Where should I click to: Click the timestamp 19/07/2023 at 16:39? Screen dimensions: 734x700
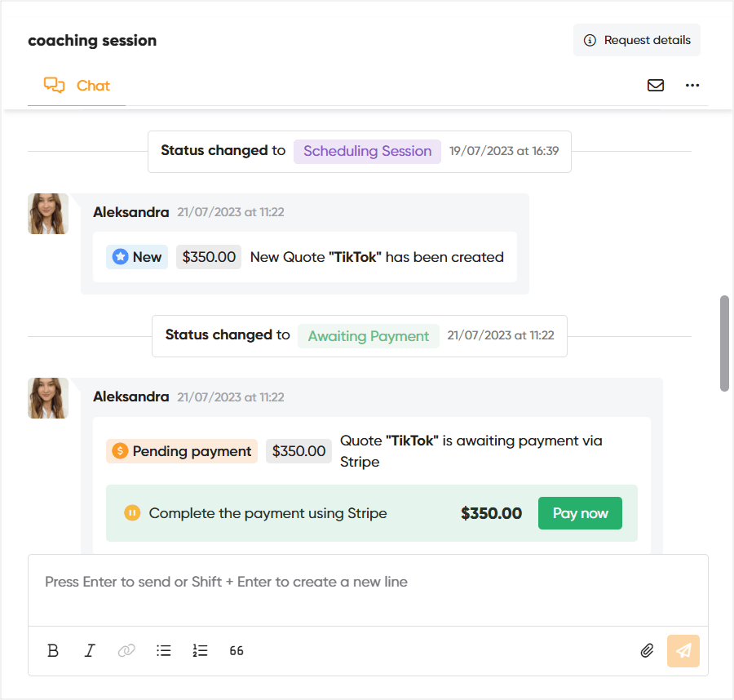pos(504,151)
